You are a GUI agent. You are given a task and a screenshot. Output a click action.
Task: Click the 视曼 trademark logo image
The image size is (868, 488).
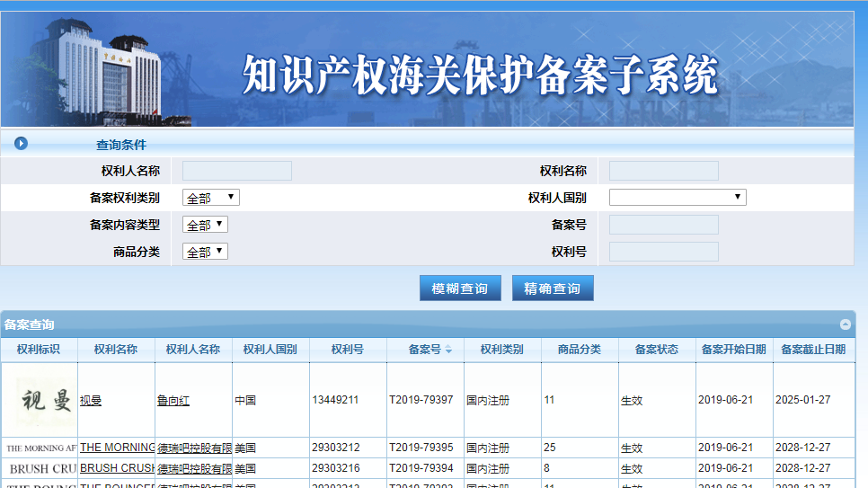[x=40, y=400]
